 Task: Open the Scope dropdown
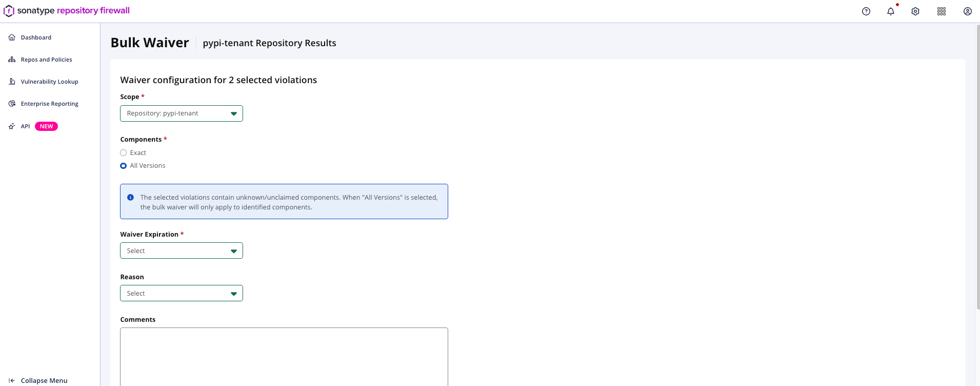[x=182, y=113]
